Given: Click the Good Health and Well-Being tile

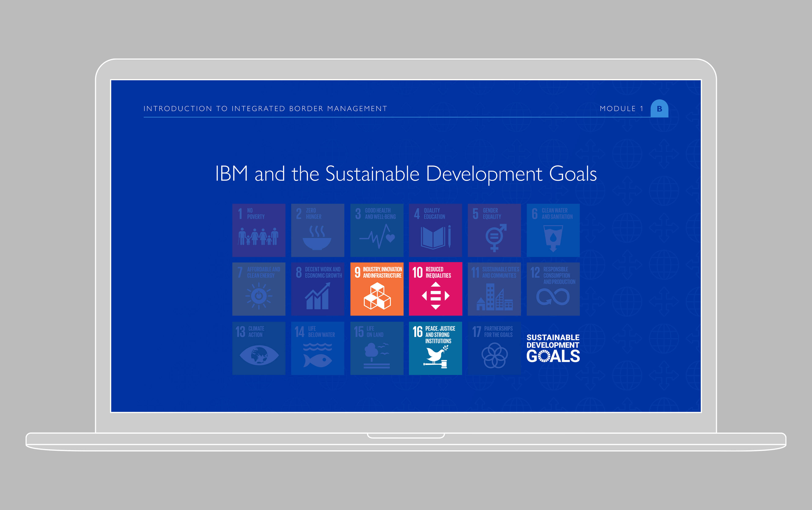Looking at the screenshot, I should pos(377,230).
